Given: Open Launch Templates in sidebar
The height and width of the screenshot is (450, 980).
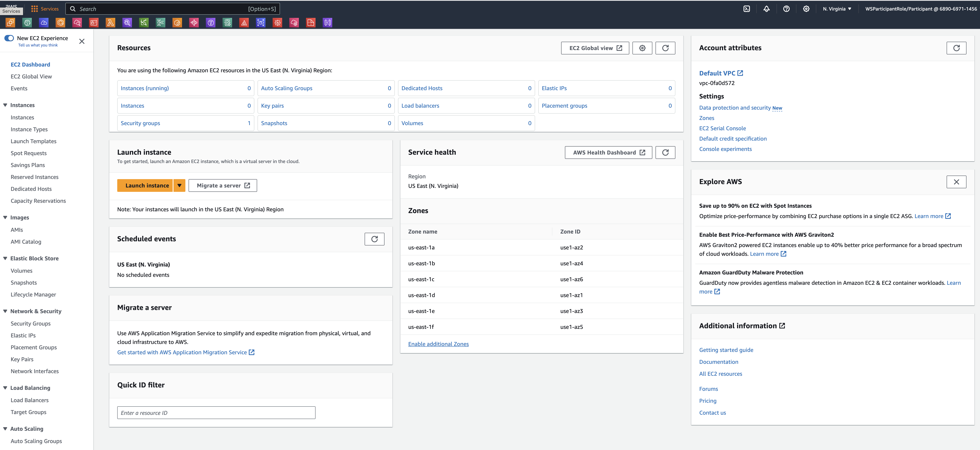Looking at the screenshot, I should (33, 141).
